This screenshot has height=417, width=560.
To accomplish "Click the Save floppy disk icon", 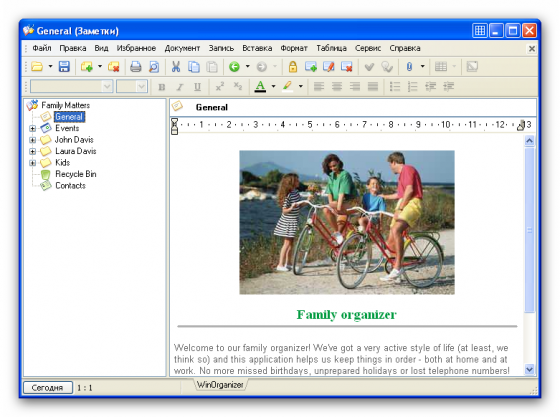I will coord(64,67).
